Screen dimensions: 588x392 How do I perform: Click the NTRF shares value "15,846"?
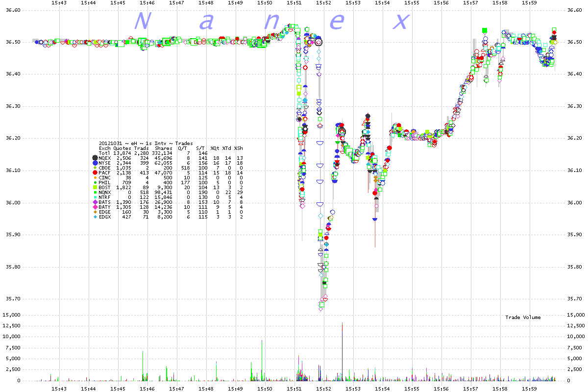(x=164, y=197)
